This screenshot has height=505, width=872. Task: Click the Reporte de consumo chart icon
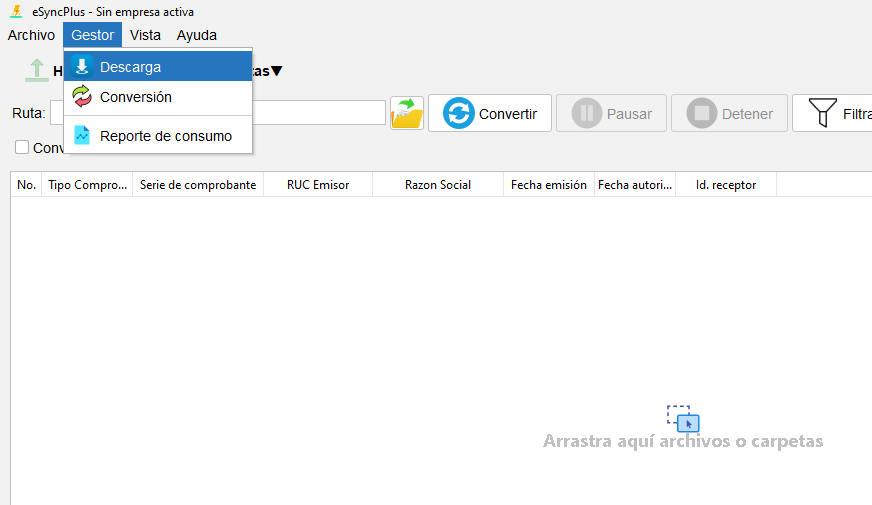tap(82, 136)
